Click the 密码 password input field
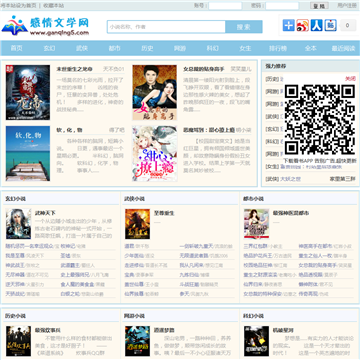The width and height of the screenshot is (360, 360). [x=282, y=6]
